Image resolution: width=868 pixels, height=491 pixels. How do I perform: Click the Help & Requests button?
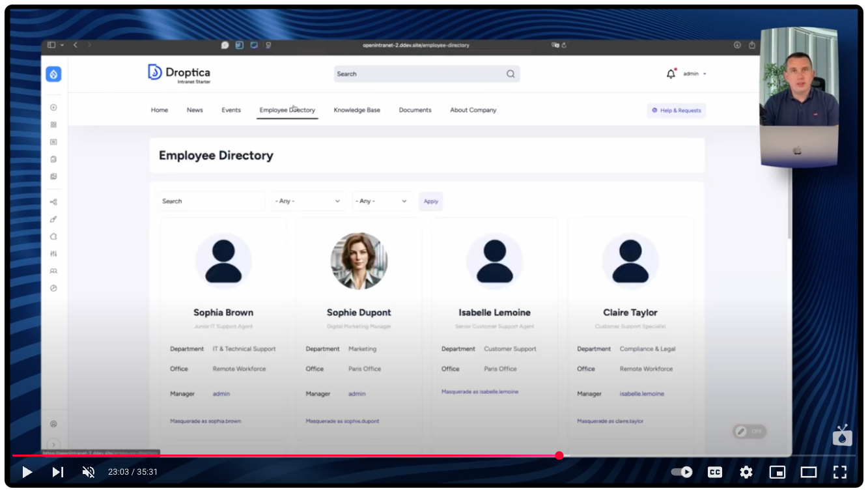pyautogui.click(x=677, y=111)
